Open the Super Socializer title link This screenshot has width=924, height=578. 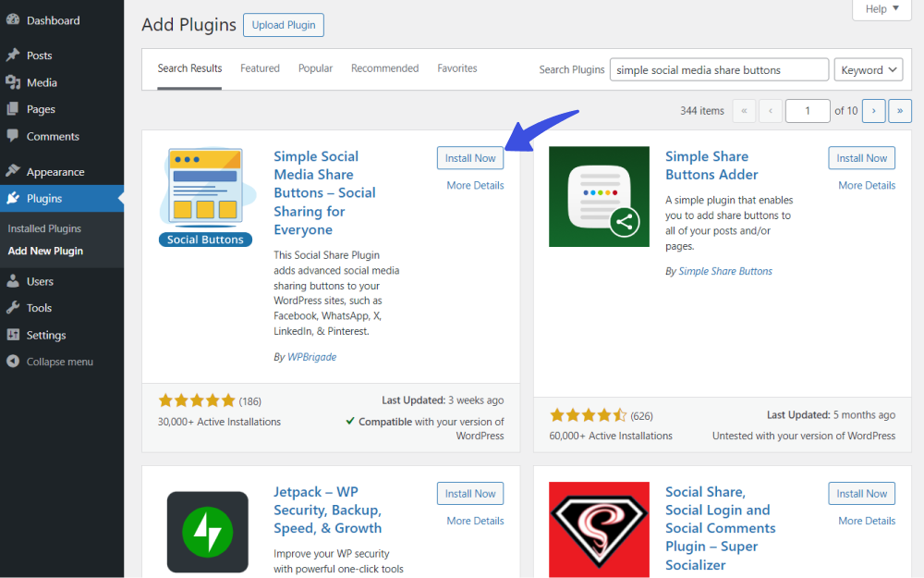point(720,528)
